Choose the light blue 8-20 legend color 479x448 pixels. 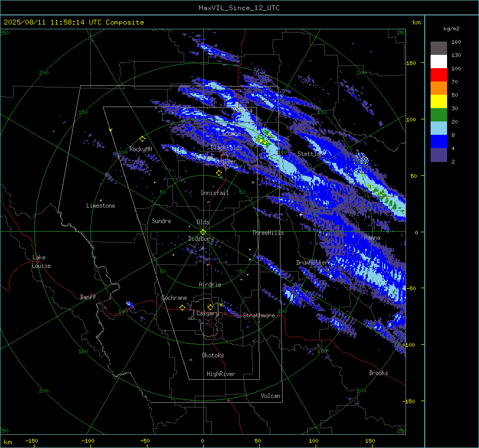pyautogui.click(x=439, y=128)
